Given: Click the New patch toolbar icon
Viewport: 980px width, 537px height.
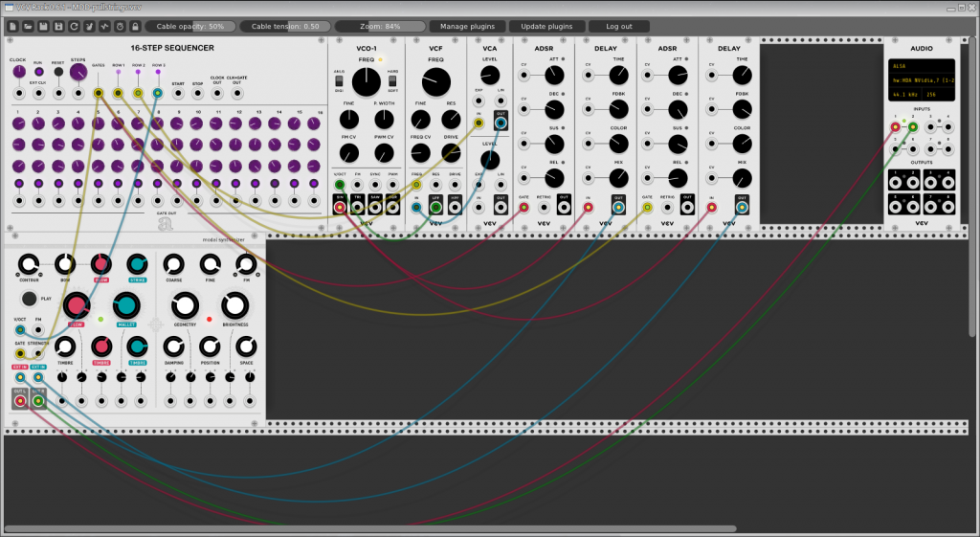Looking at the screenshot, I should pyautogui.click(x=13, y=26).
